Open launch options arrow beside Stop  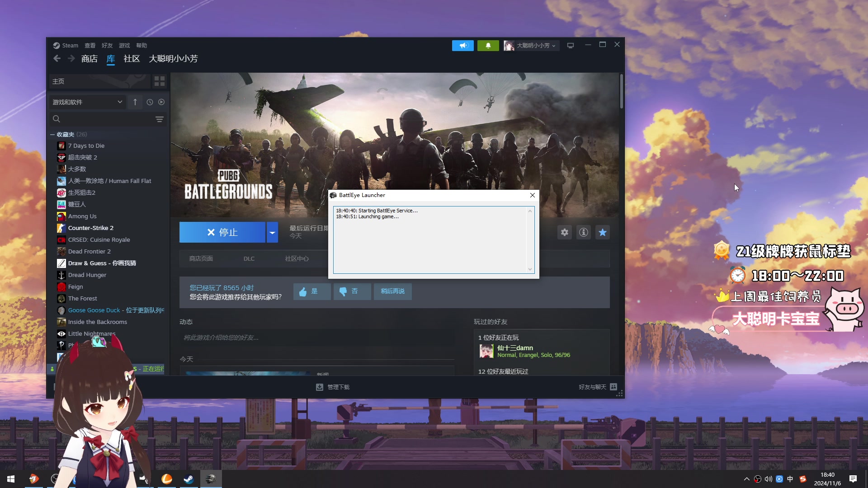tap(272, 232)
